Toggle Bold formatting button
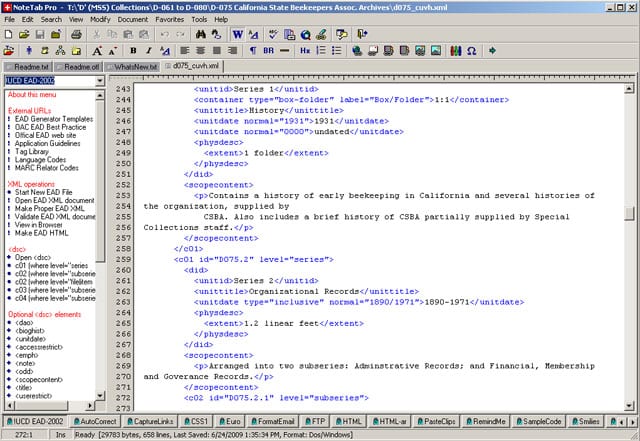The height and width of the screenshot is (441, 640). pos(132,50)
